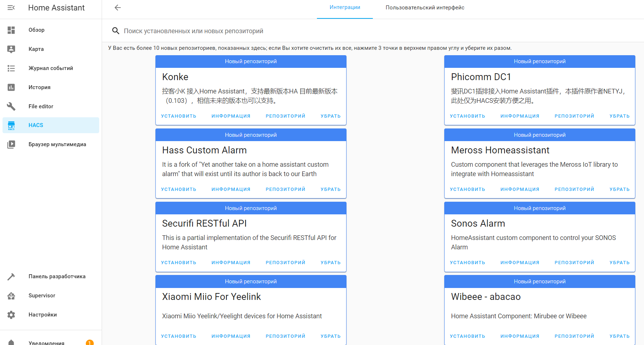This screenshot has height=345, width=644.
Task: Open Sonos Alarm repository link
Action: (x=574, y=263)
